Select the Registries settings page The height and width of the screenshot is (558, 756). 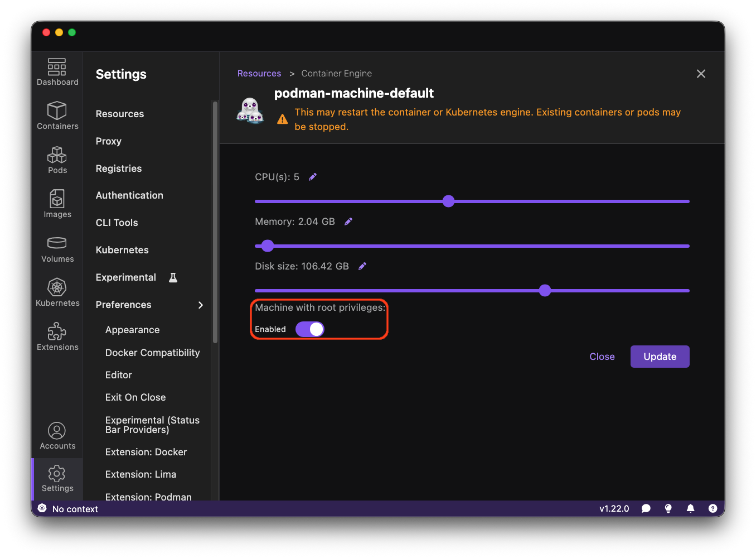pyautogui.click(x=119, y=169)
